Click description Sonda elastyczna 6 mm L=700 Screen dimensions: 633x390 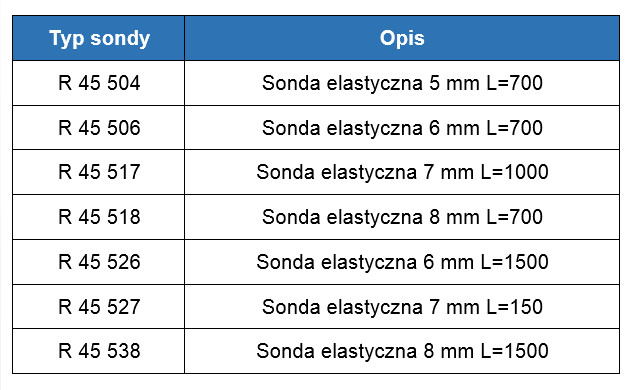pos(402,128)
